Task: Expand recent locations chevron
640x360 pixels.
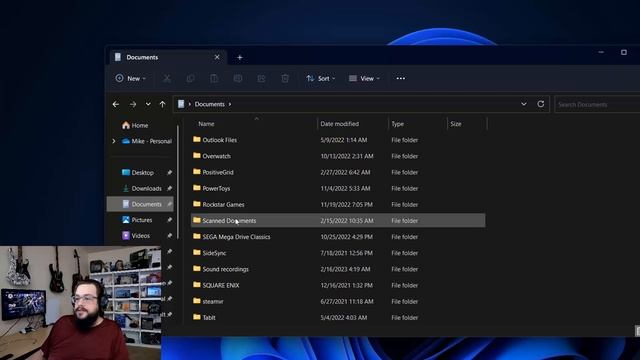Action: [148, 104]
